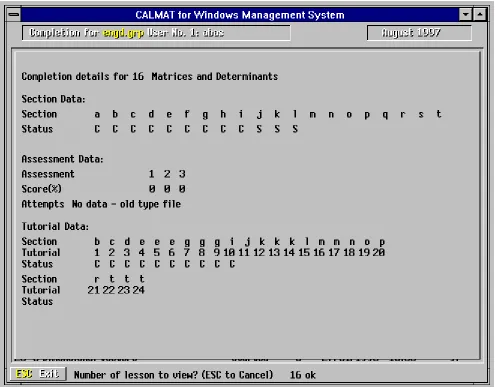Viewport: 495px width, 387px height.
Task: Click the ESC Exit button
Action: (38, 374)
